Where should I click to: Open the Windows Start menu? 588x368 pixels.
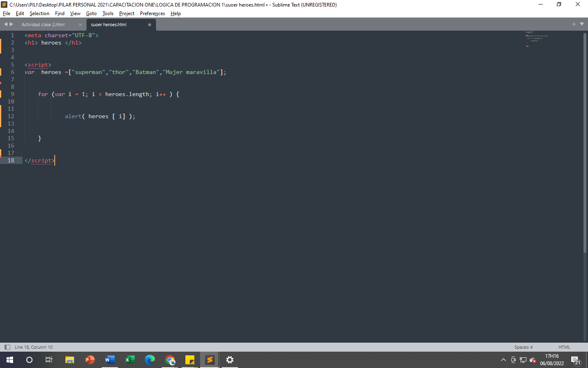tap(10, 360)
